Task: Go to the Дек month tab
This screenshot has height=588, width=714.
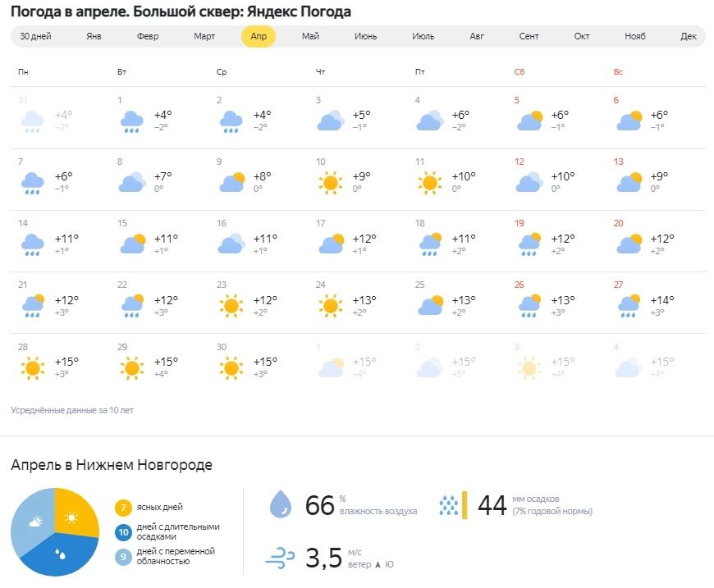Action: point(689,37)
